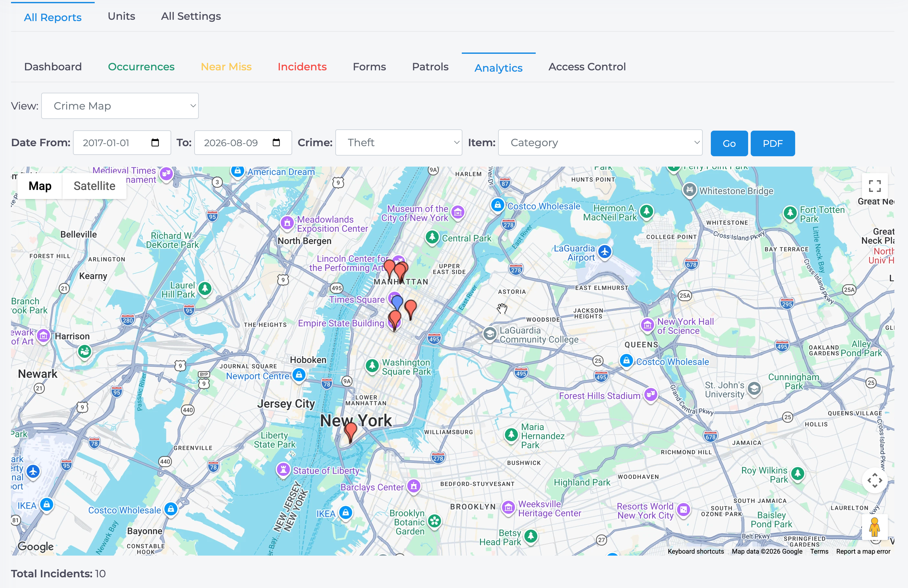Screen dimensions: 908x588
Task: Click the Date From field showing 2017-01-01
Action: [x=122, y=143]
